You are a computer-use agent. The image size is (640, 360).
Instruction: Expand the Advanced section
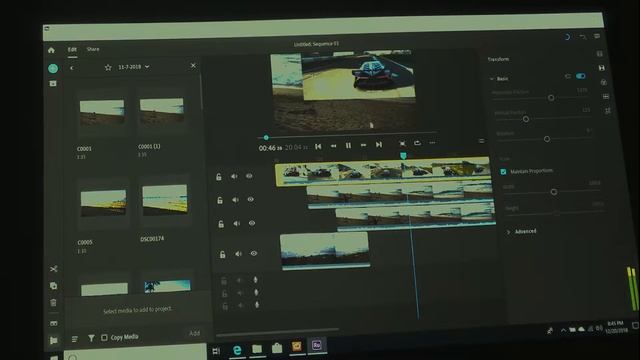(509, 232)
